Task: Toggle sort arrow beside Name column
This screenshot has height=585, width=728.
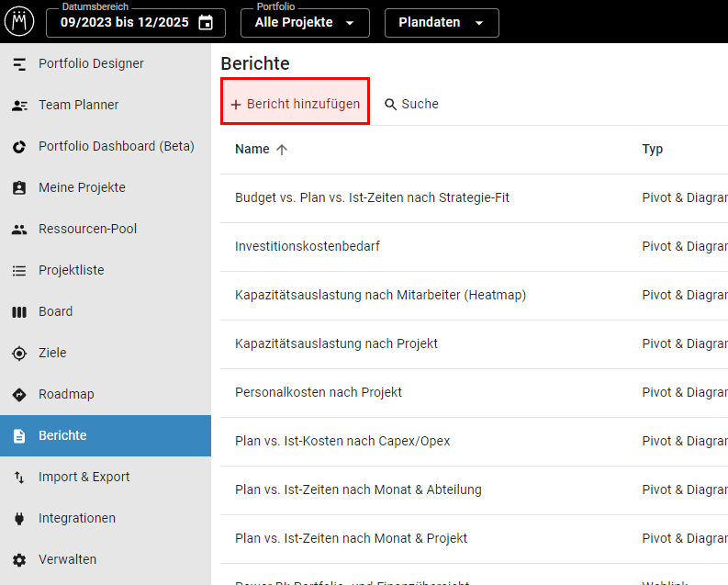Action: (x=282, y=150)
